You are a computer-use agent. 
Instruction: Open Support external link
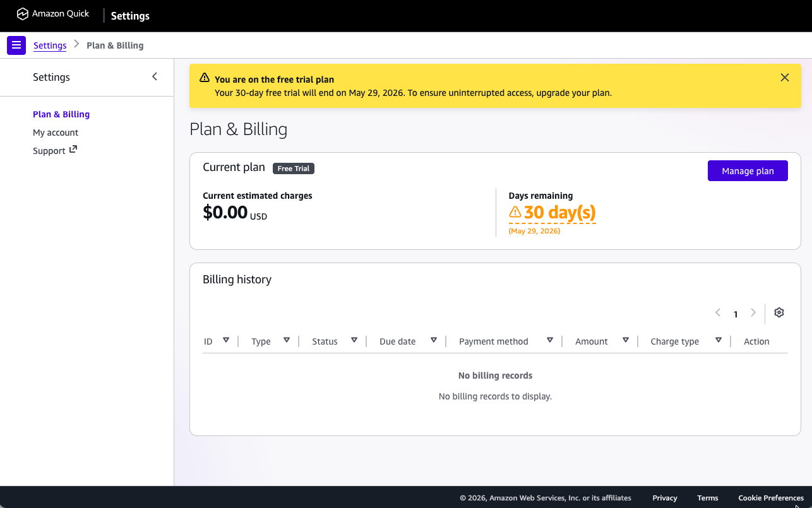[54, 151]
